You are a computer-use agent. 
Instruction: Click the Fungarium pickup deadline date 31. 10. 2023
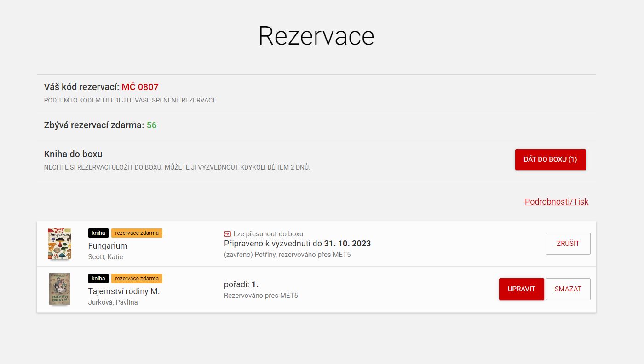(347, 244)
